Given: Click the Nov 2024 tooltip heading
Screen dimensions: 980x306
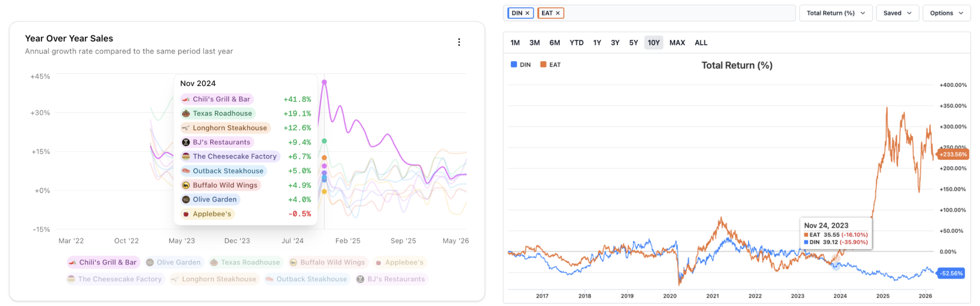Looking at the screenshot, I should click(198, 83).
